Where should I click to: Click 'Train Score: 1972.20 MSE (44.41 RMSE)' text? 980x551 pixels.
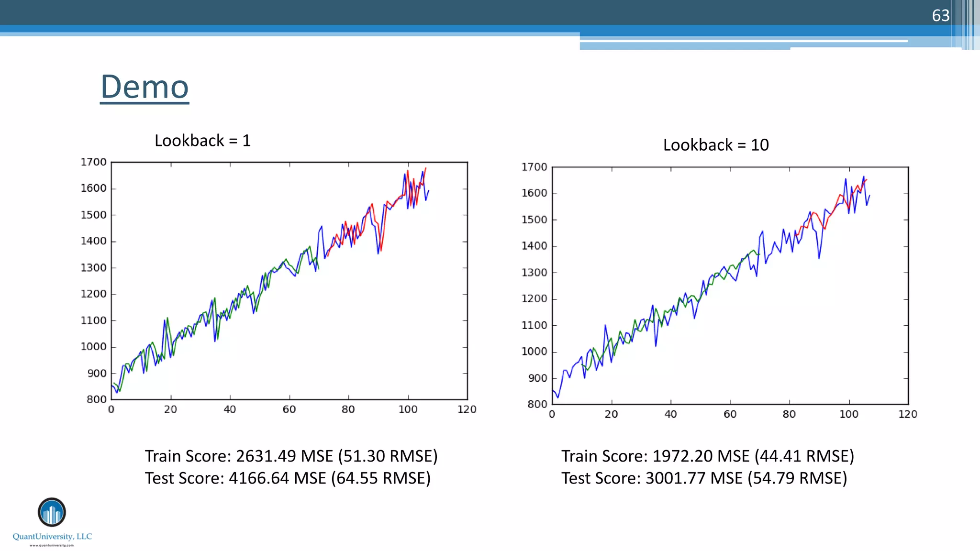707,456
